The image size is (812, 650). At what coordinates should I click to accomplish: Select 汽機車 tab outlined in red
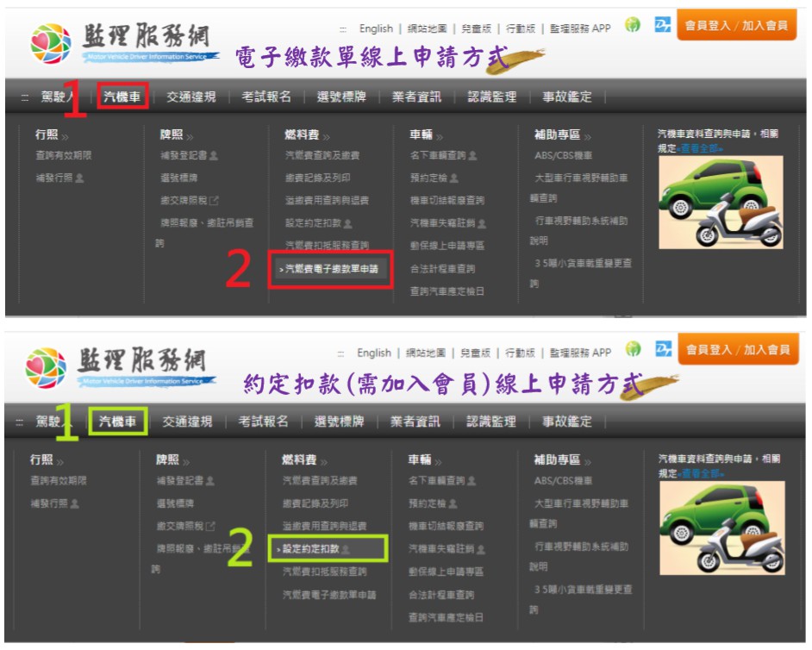click(122, 97)
